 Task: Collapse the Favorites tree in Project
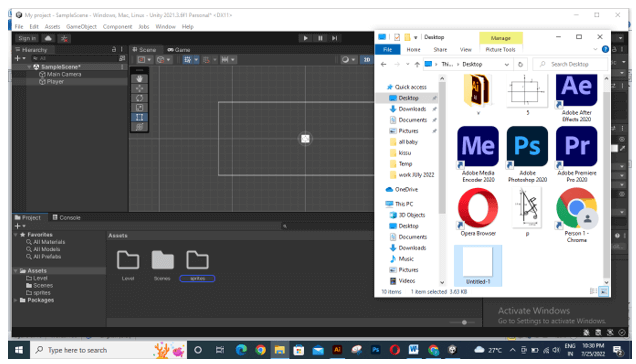click(16, 235)
